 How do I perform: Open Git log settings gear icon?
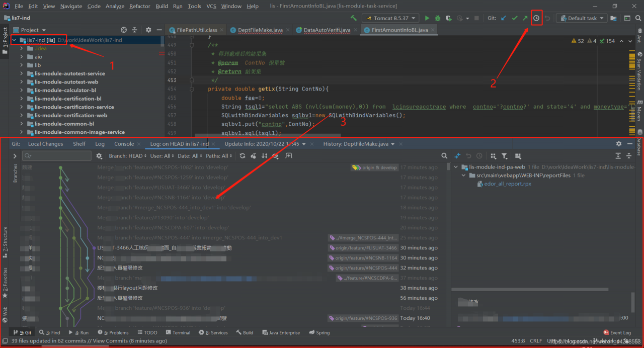click(x=99, y=156)
